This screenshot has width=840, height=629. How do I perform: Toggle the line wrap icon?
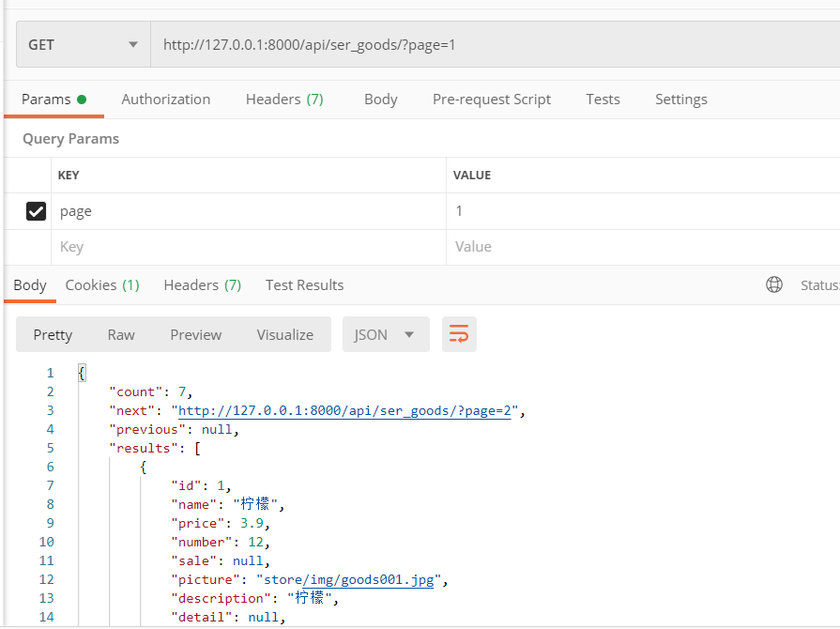click(x=459, y=334)
